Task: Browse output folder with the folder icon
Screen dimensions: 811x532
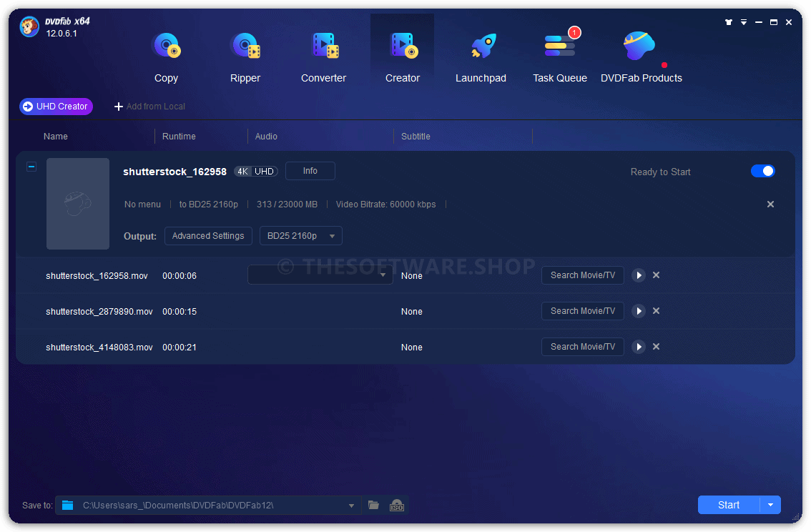Action: pyautogui.click(x=373, y=505)
